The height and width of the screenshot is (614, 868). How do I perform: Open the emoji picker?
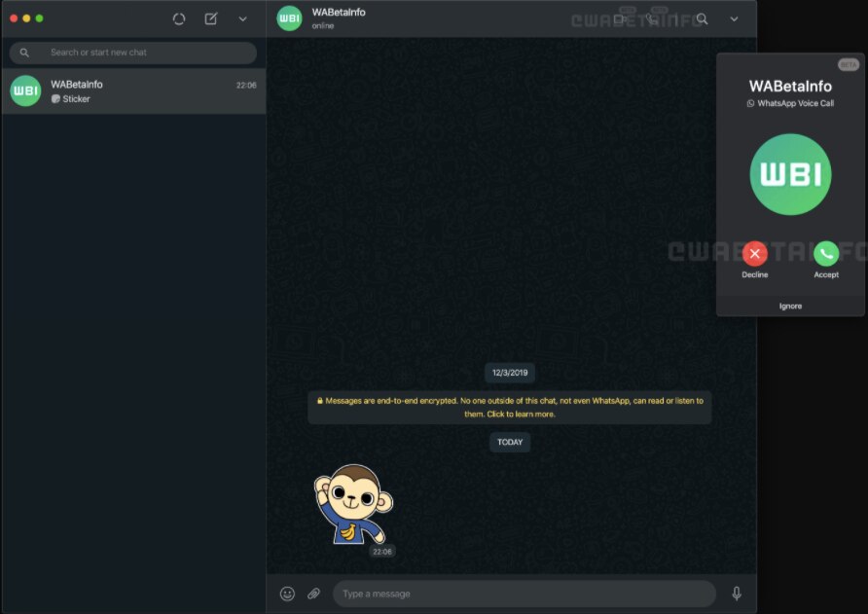[x=287, y=593]
